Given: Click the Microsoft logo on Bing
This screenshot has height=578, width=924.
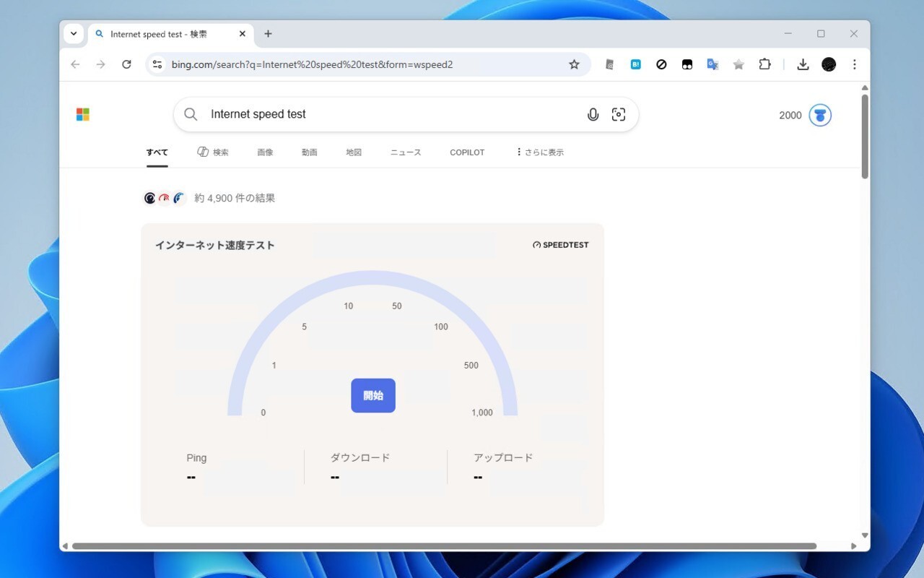Looking at the screenshot, I should tap(83, 114).
